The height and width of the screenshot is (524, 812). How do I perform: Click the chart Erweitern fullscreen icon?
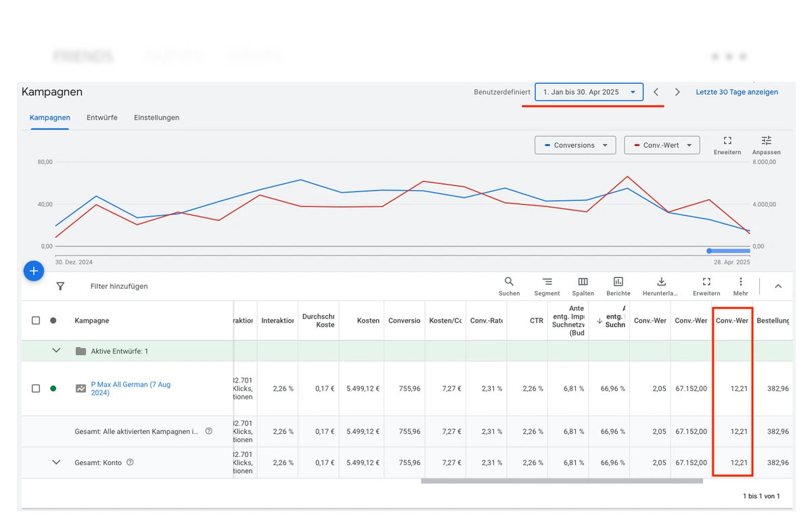pyautogui.click(x=727, y=141)
